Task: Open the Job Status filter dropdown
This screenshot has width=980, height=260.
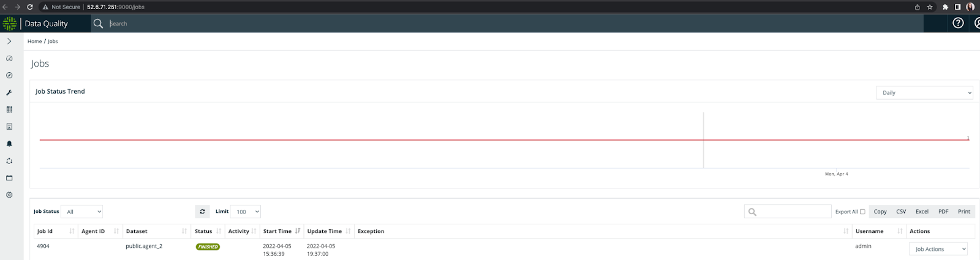Action: pos(83,212)
